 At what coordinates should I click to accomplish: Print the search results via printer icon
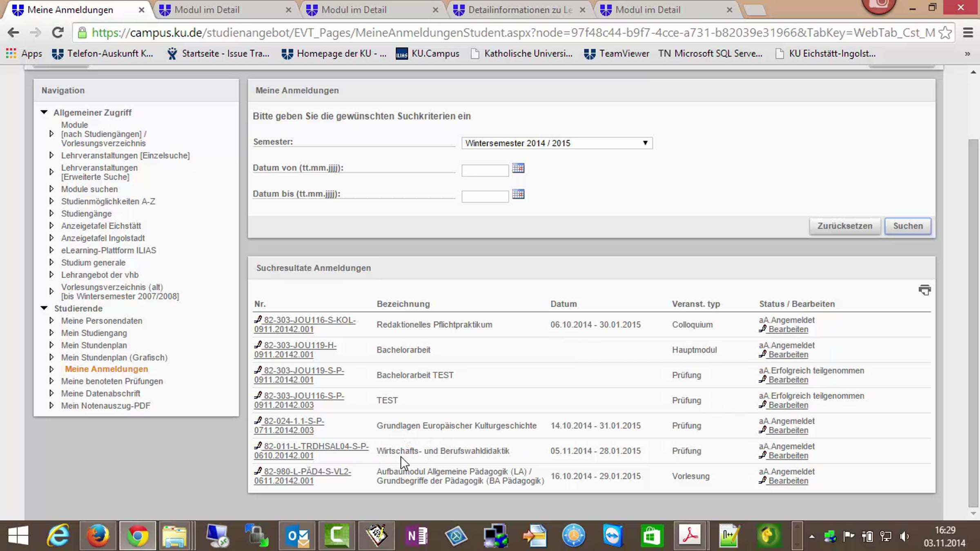(924, 290)
